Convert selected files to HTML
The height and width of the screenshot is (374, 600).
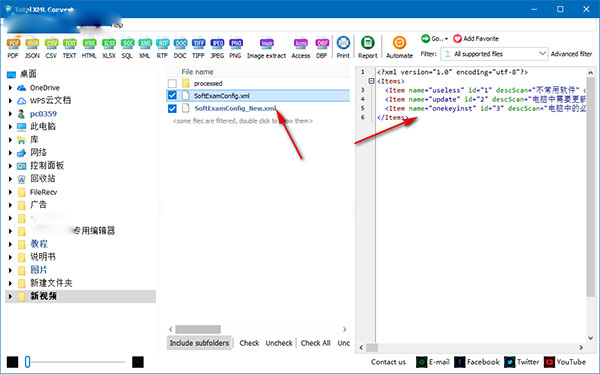[x=89, y=48]
